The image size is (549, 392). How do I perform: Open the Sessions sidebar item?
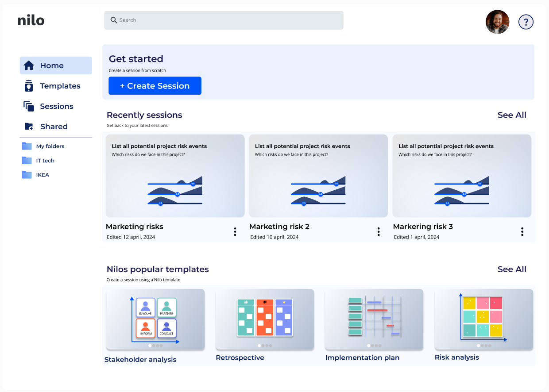point(56,106)
